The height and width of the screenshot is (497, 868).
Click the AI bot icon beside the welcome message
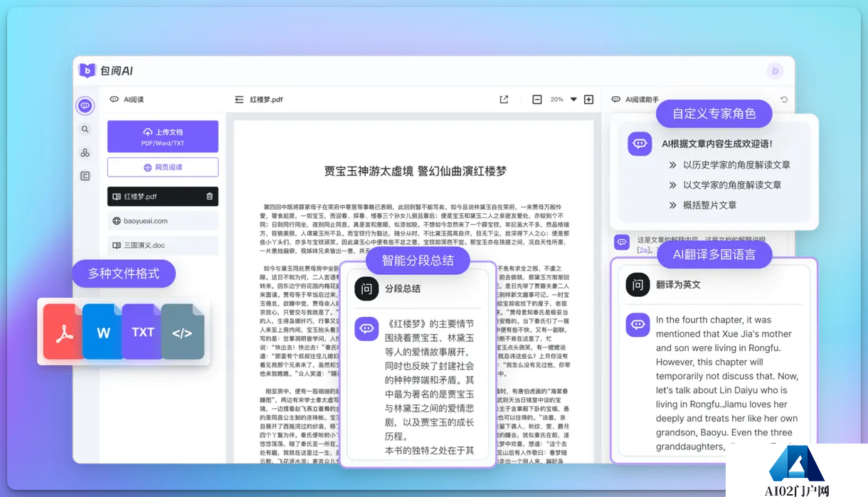640,144
